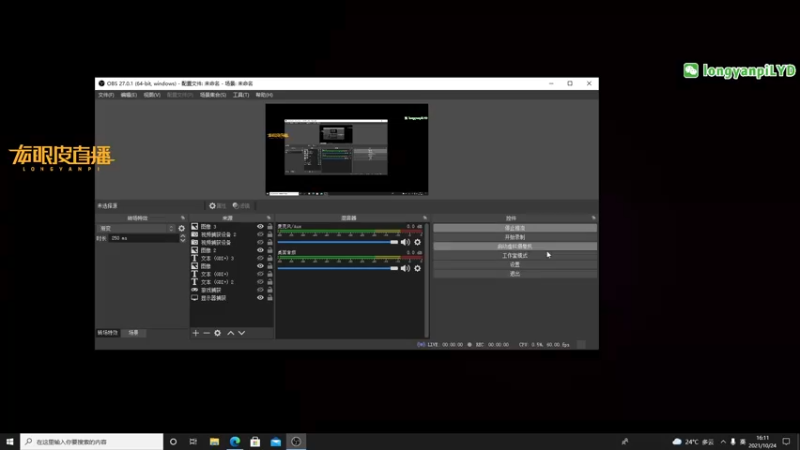800x450 pixels.
Task: Open Microsoft Edge from the taskbar
Action: (x=235, y=441)
